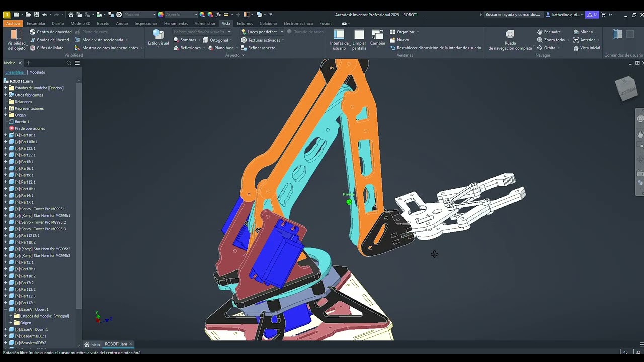Collapse the BaseArmUpper:1 node
644x362 pixels.
6,309
